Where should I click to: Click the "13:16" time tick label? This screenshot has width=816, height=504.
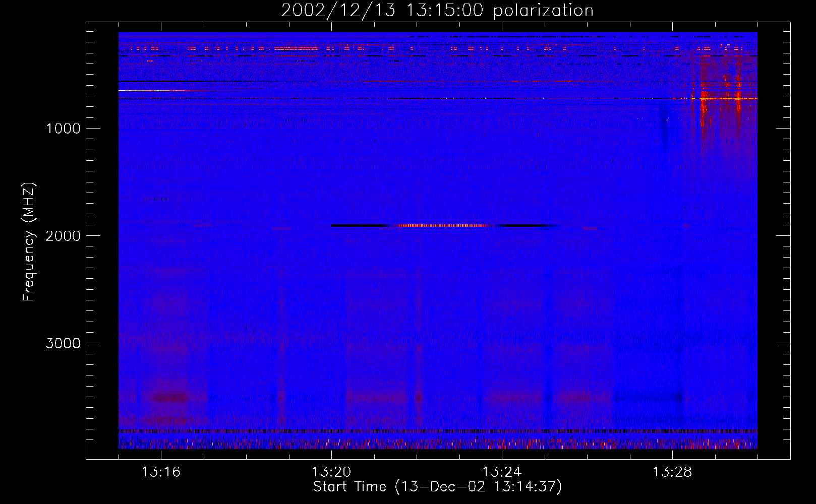(x=161, y=472)
